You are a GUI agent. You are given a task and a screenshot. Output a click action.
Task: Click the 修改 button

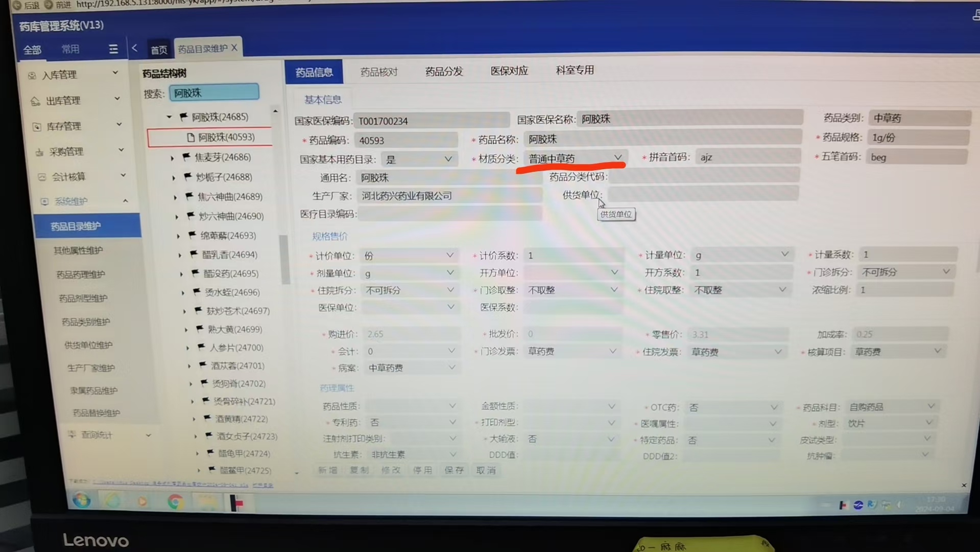(x=391, y=470)
